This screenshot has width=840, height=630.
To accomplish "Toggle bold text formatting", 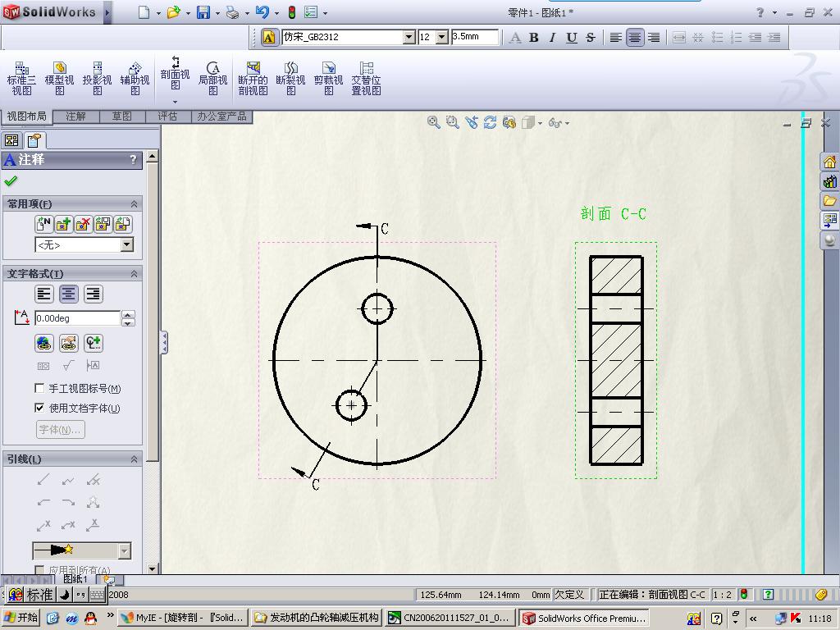I will coord(533,38).
